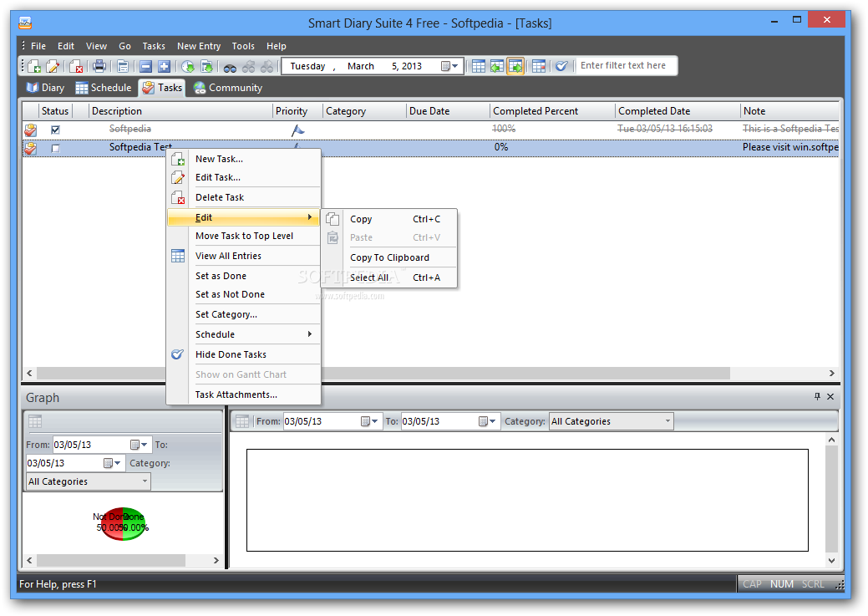Switch to the Diary tab
Viewport: 868px width, 616px height.
45,88
